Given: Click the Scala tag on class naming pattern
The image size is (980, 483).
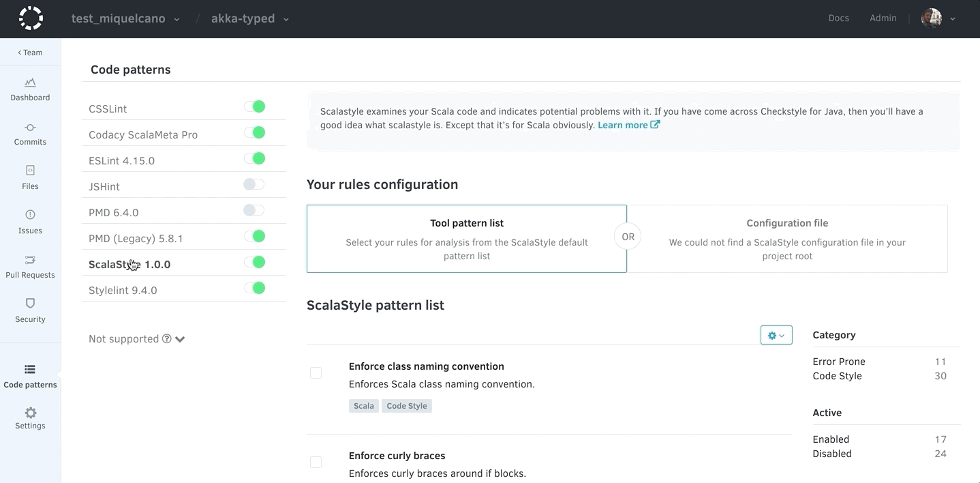Looking at the screenshot, I should 364,406.
